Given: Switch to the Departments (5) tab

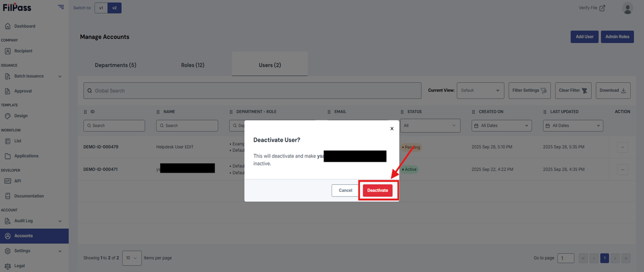Looking at the screenshot, I should (115, 65).
